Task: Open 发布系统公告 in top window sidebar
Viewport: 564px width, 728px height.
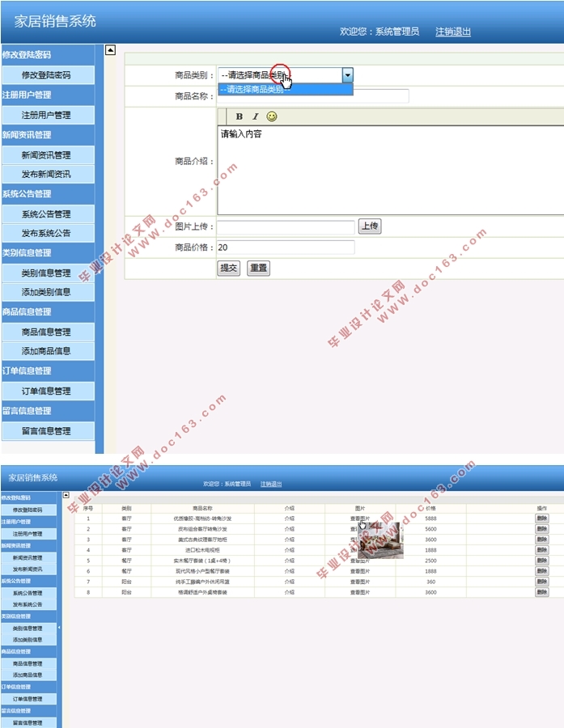Action: coord(49,233)
